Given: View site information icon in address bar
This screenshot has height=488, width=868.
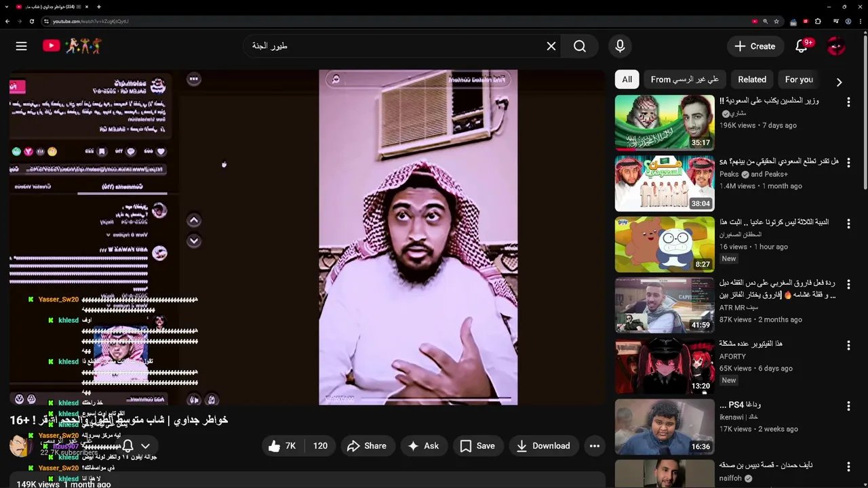Looking at the screenshot, I should click(x=46, y=21).
